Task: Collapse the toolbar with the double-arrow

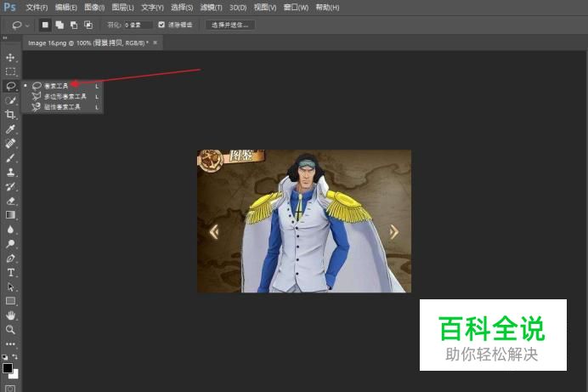Action: point(5,38)
